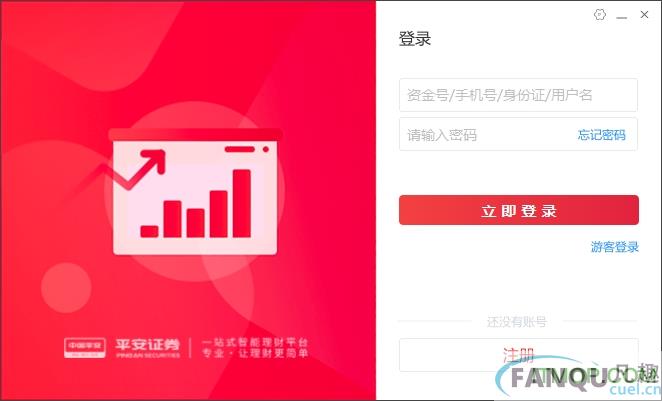Click the 请输入密码 password field
Image resolution: width=662 pixels, height=401 pixels.
click(x=486, y=135)
